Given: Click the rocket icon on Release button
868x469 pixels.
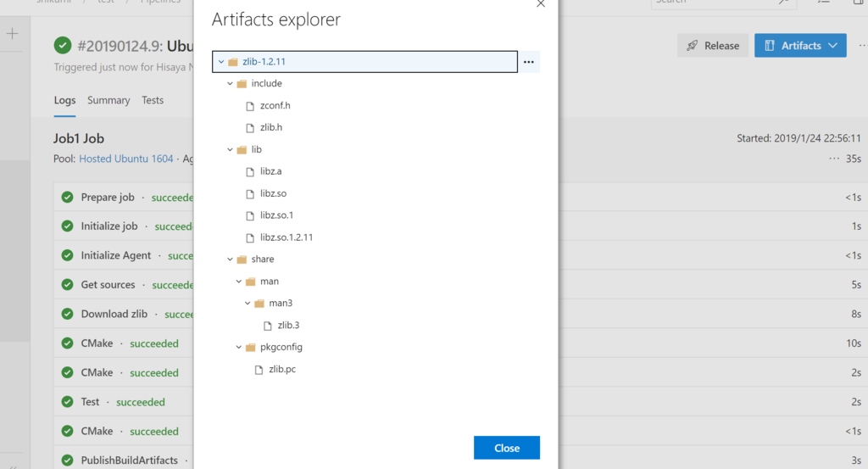Looking at the screenshot, I should 692,46.
